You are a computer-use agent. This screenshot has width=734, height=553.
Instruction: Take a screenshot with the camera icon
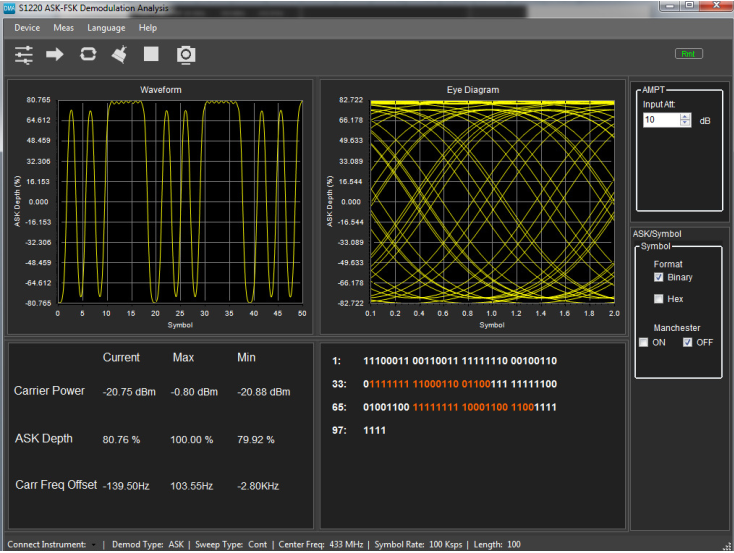pyautogui.click(x=185, y=54)
